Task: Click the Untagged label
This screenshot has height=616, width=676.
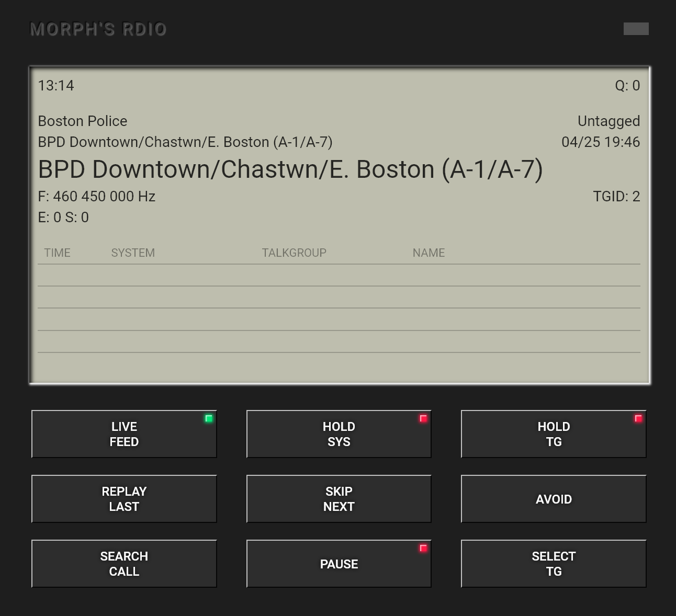Action: 609,121
